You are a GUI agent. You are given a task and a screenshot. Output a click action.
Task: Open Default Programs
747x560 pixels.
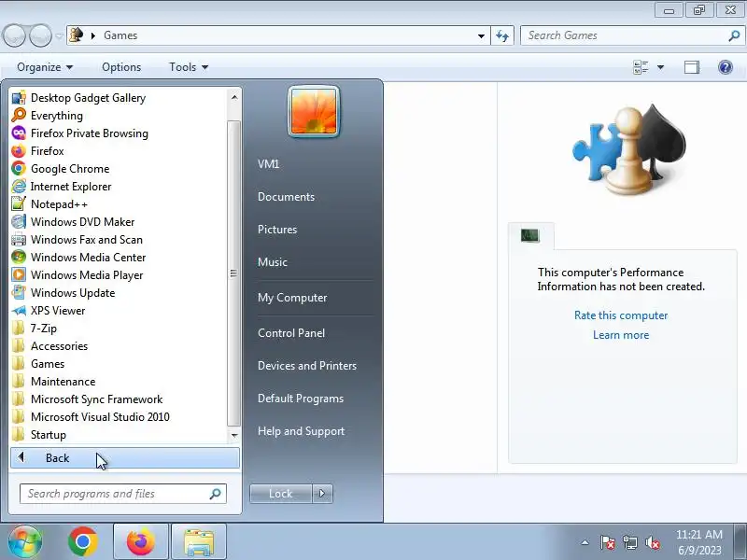point(301,399)
